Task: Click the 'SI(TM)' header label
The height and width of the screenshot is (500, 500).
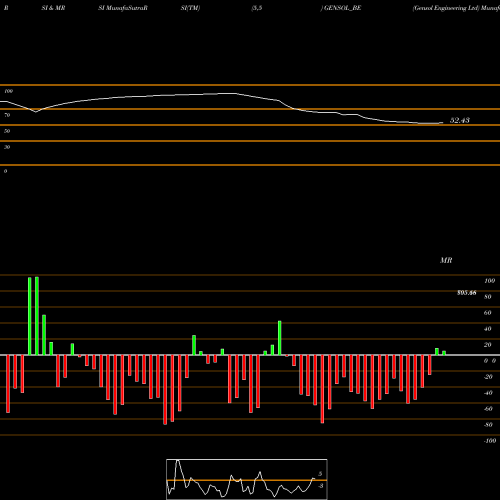Action: (x=190, y=8)
